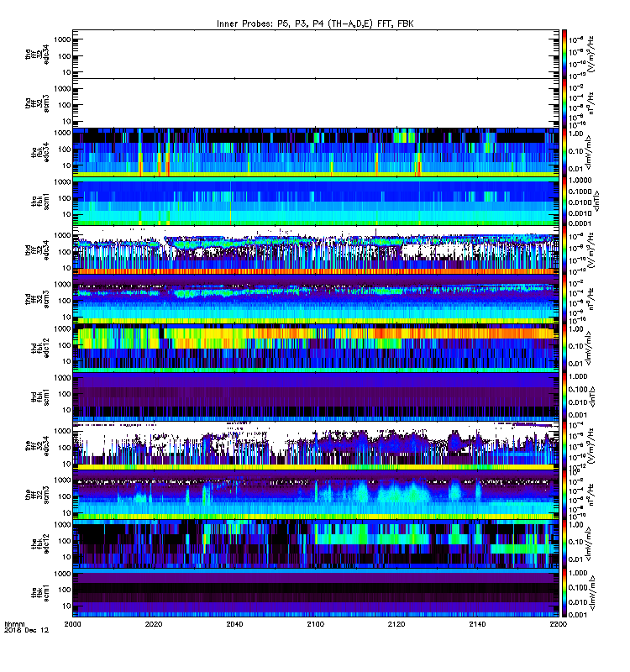The image size is (630, 672).
Task: Click the '<|mV/m|>' unit beside tha fbk edc34 color bar
Action: (x=590, y=152)
